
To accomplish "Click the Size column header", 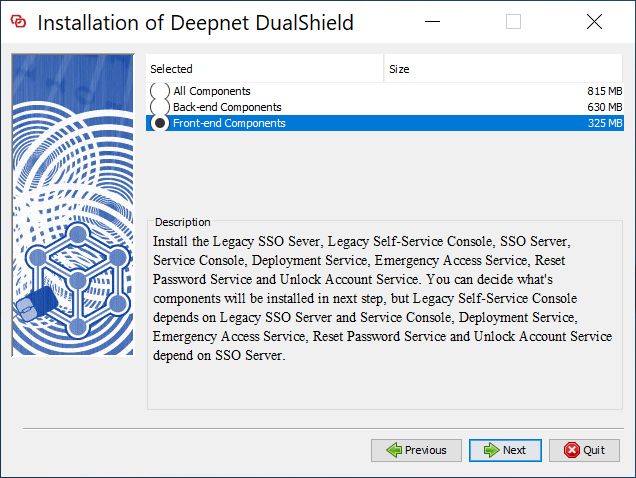I will (x=505, y=69).
